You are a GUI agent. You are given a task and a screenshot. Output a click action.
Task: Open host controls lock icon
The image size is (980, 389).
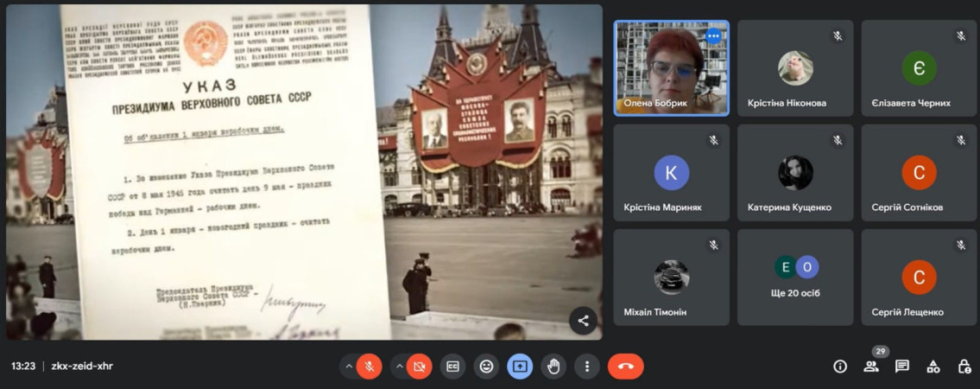[x=964, y=367]
